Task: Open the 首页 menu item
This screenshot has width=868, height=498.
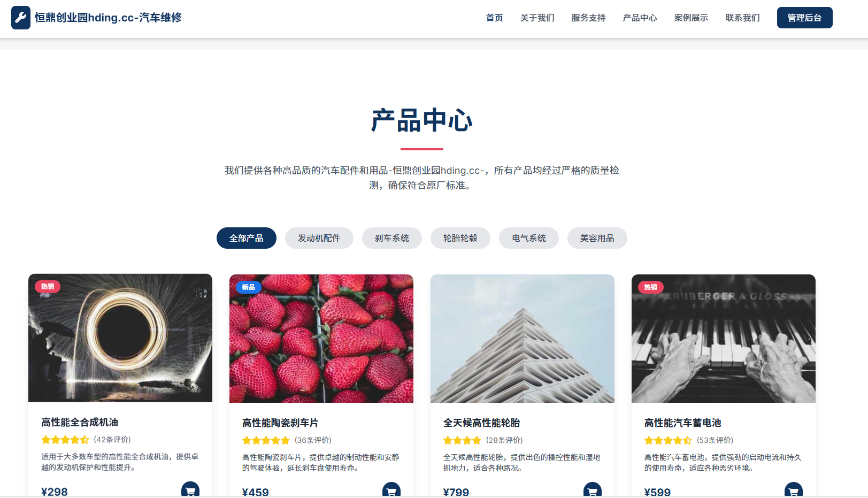Action: pos(495,18)
